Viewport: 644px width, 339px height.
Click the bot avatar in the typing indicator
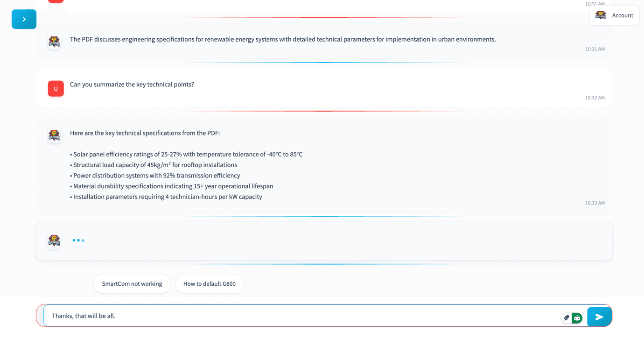tap(54, 241)
